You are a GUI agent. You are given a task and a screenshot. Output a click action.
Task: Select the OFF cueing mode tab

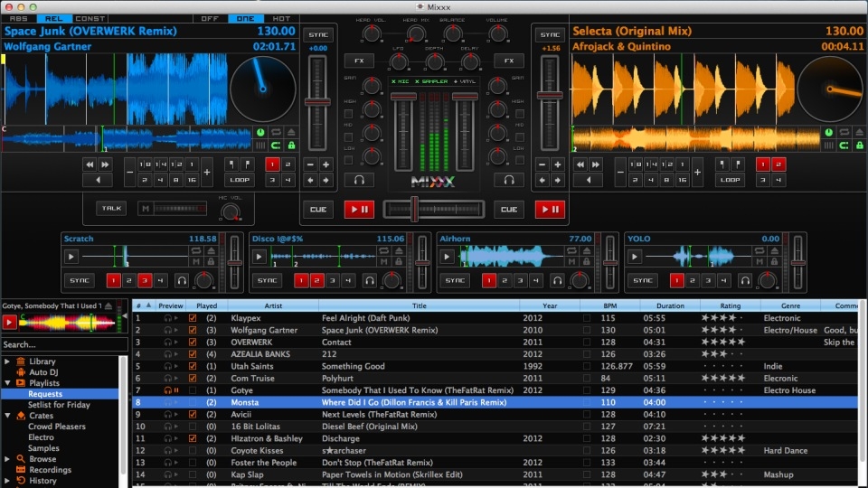click(210, 18)
